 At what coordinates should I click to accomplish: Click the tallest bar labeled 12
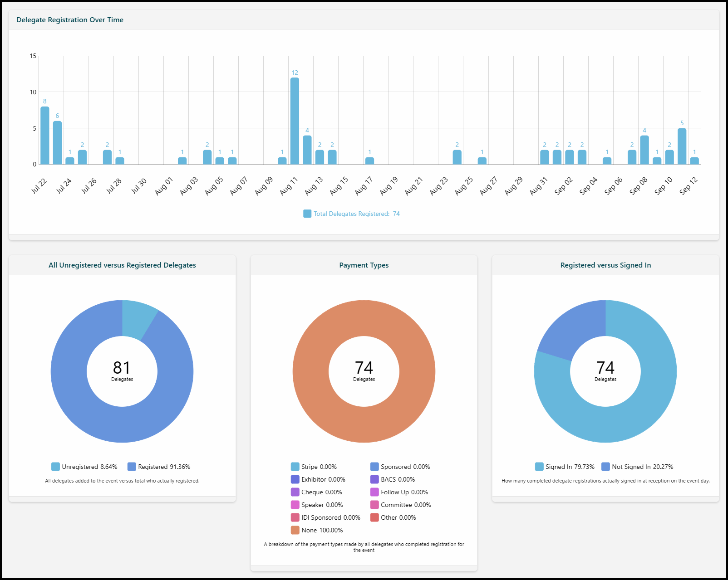(x=295, y=121)
